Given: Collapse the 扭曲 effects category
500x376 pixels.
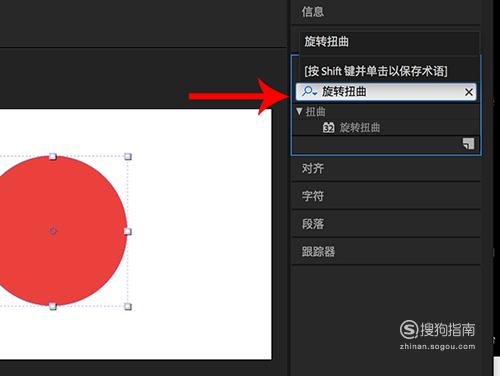Looking at the screenshot, I should coord(299,111).
